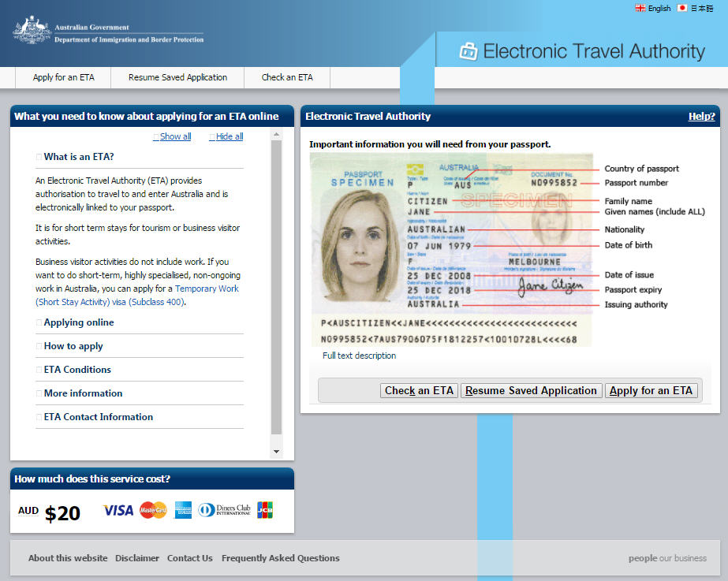This screenshot has height=581, width=728.
Task: Switch language using the Japanese flag icon
Action: coord(681,8)
